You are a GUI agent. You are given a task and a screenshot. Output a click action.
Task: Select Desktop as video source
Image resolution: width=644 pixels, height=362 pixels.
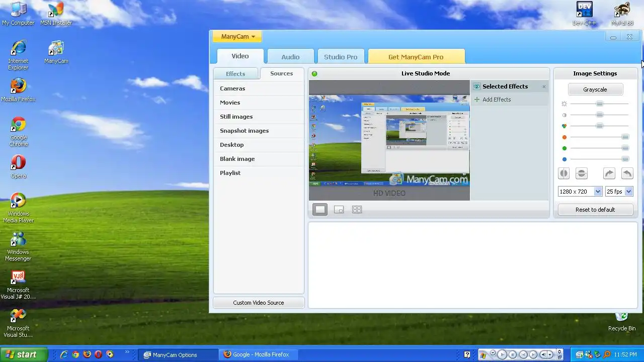tap(259, 145)
